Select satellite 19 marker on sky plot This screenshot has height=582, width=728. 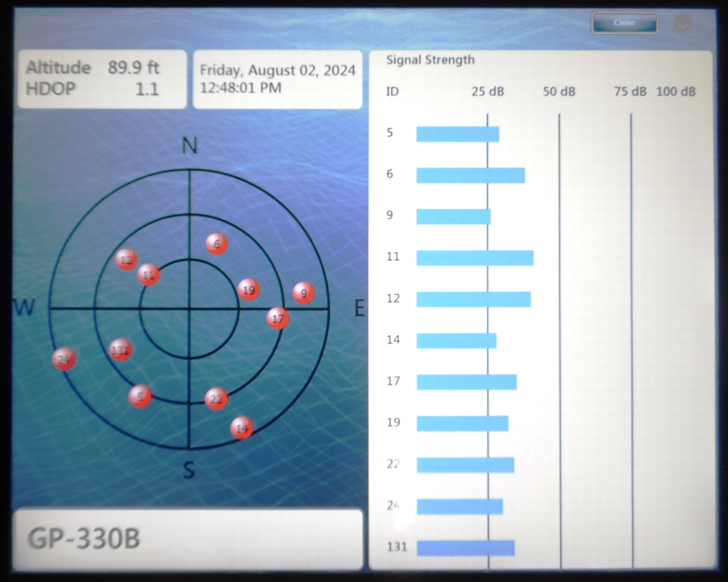pos(249,290)
